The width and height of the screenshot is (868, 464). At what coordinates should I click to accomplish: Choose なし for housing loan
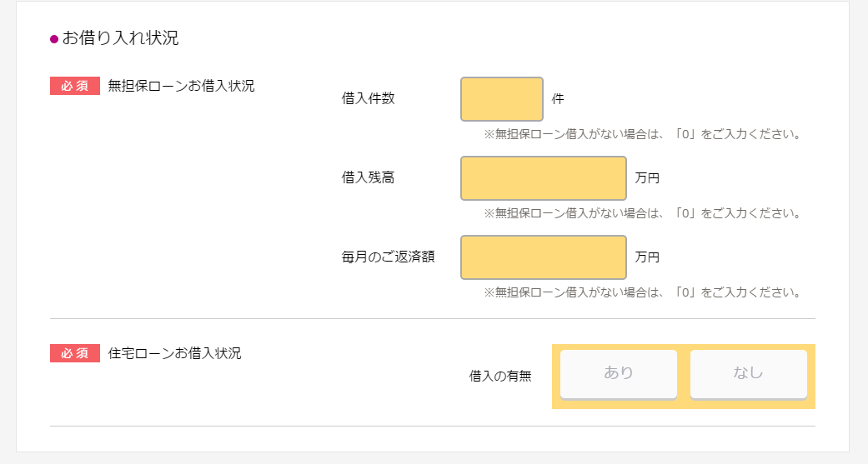[x=748, y=373]
